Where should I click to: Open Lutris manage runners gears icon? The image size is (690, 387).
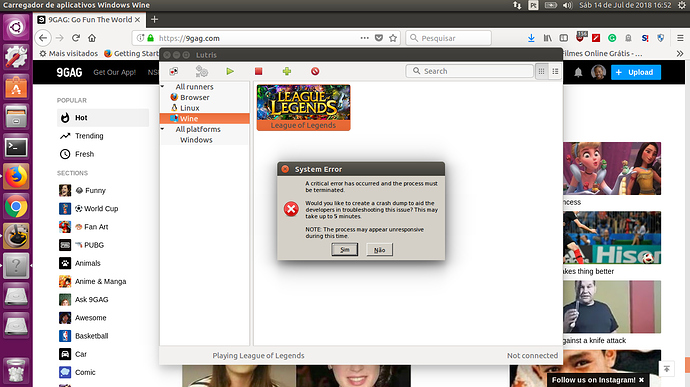(202, 71)
